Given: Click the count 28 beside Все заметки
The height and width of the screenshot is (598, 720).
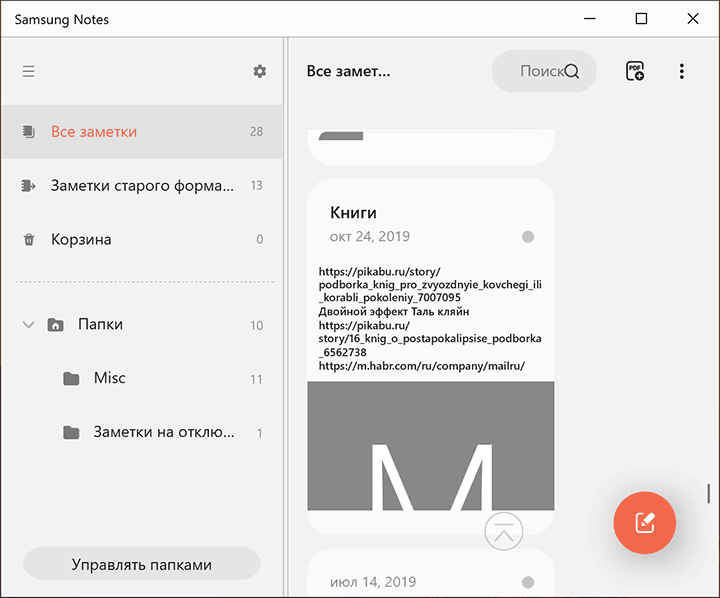Looking at the screenshot, I should (256, 132).
